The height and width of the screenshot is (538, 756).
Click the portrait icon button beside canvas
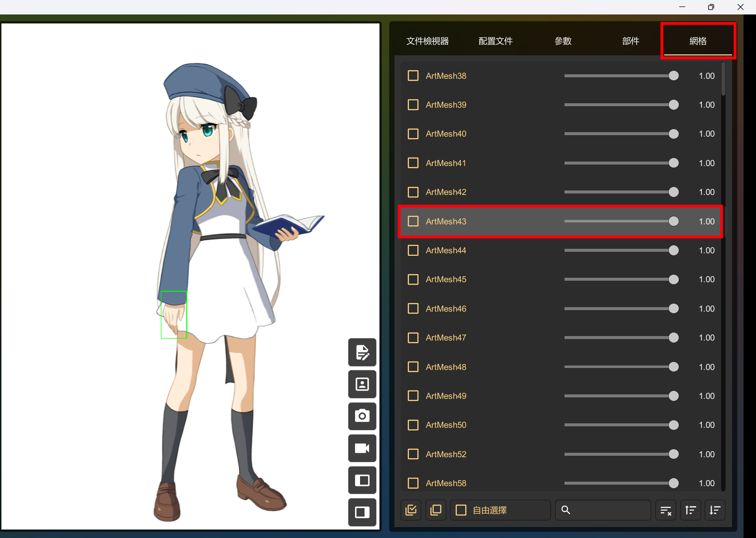[x=362, y=384]
